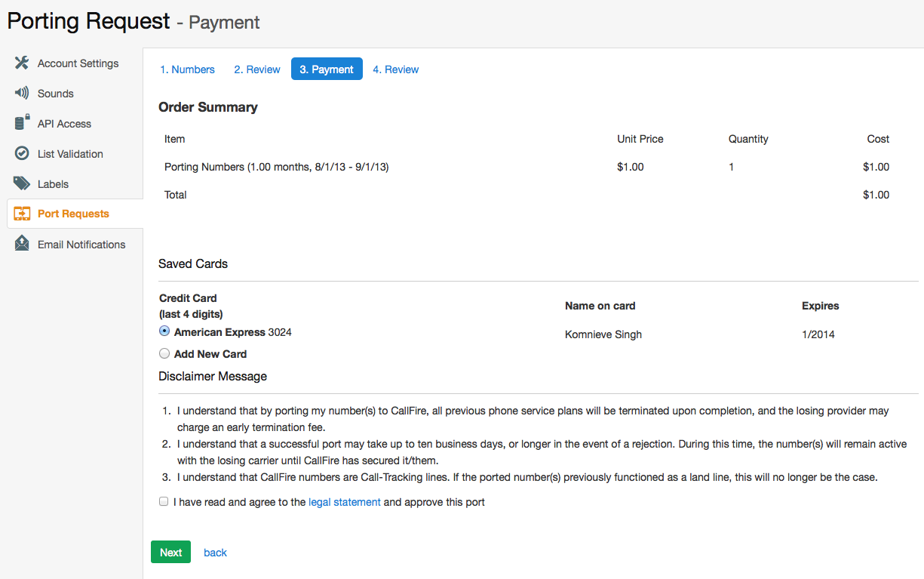Click the List Validation checkmark icon
The width and height of the screenshot is (924, 579).
(22, 153)
